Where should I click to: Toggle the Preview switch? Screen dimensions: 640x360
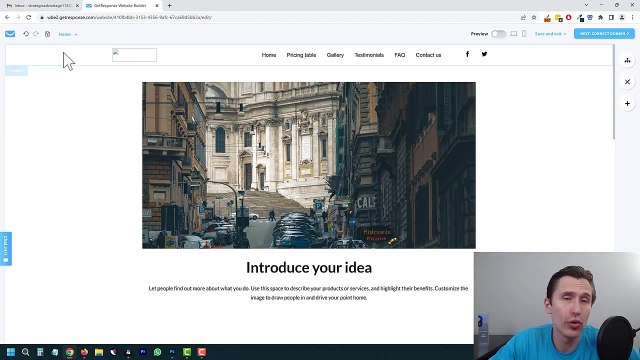pyautogui.click(x=498, y=34)
